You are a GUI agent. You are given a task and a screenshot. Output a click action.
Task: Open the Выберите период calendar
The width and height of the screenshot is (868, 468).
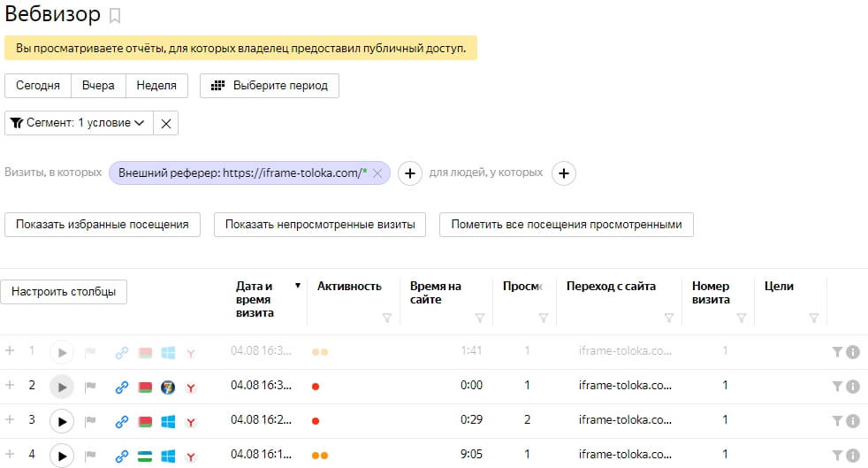coord(269,86)
